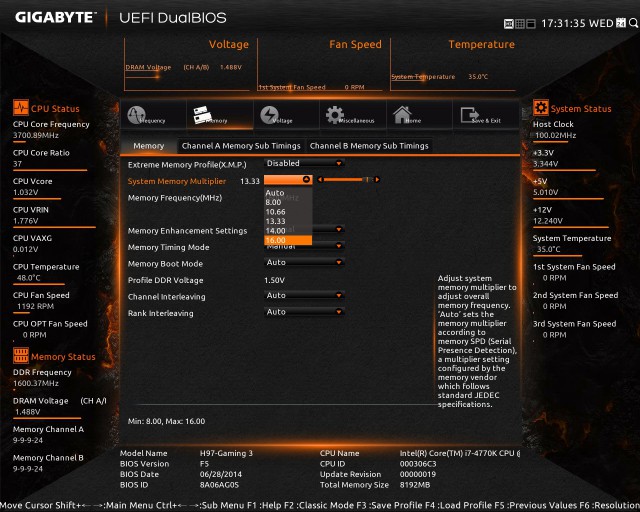Click the DDR Frequency 1600.37MHz value
This screenshot has height=512, width=640.
click(36, 383)
